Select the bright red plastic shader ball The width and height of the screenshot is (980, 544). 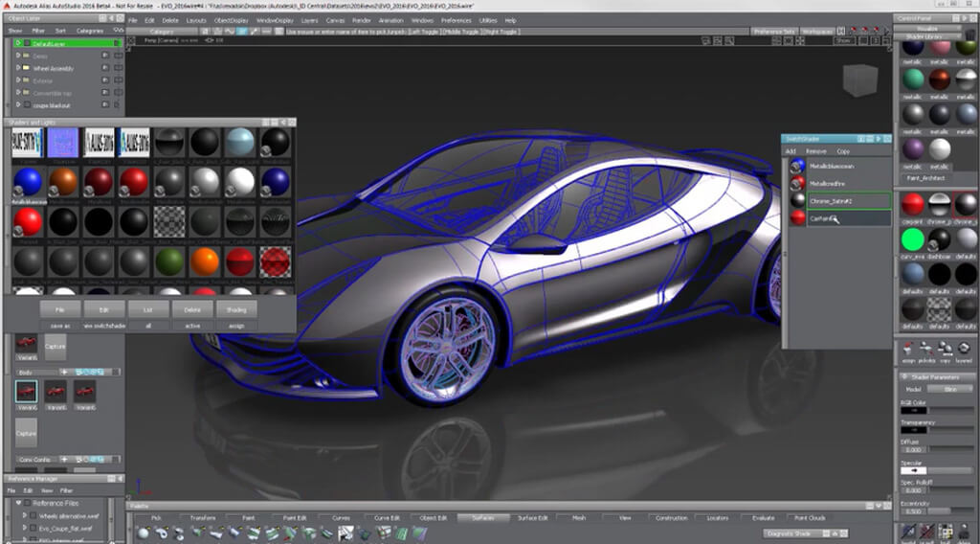tap(28, 221)
